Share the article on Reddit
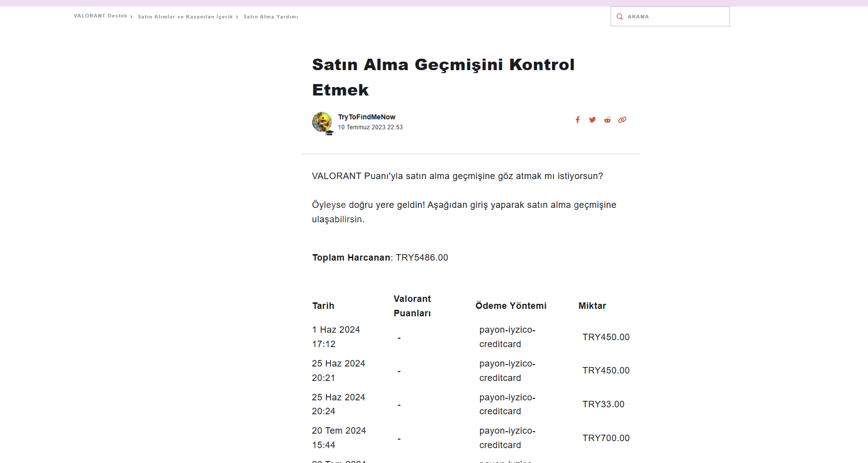The height and width of the screenshot is (463, 868). coord(607,120)
